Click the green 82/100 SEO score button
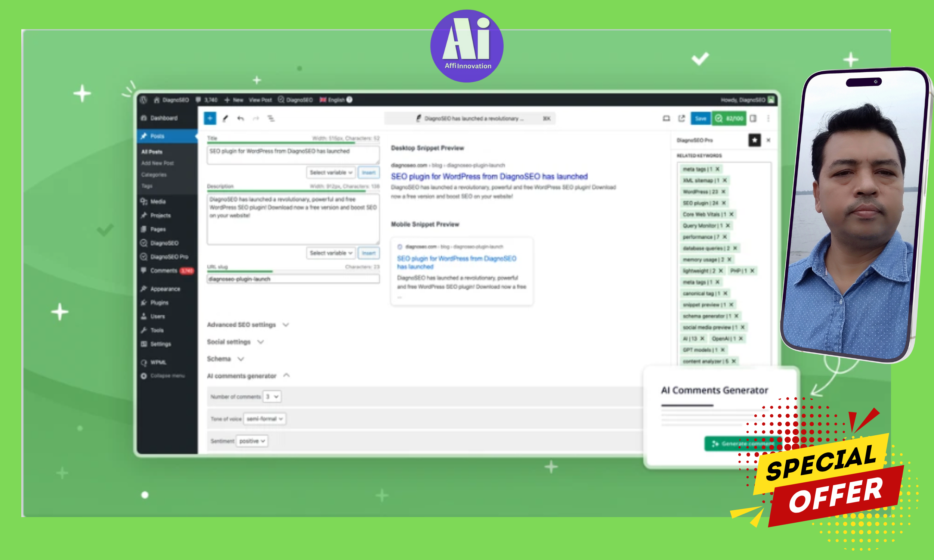The width and height of the screenshot is (934, 560). (x=729, y=118)
